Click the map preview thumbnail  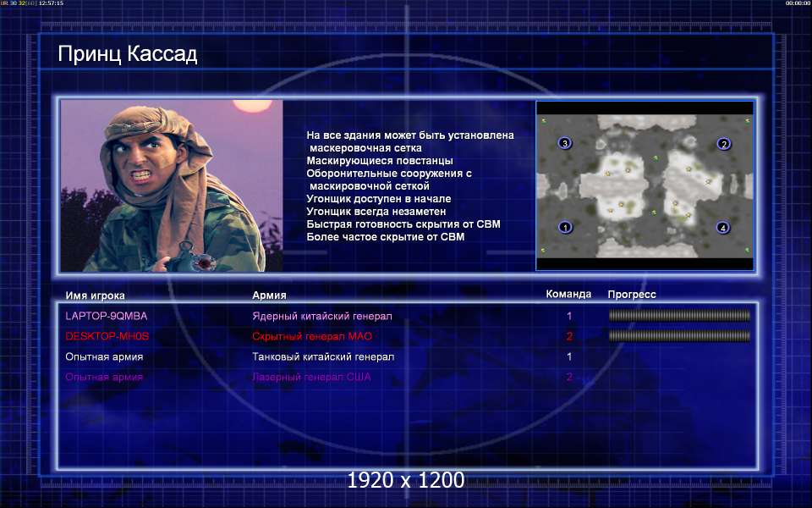point(645,185)
